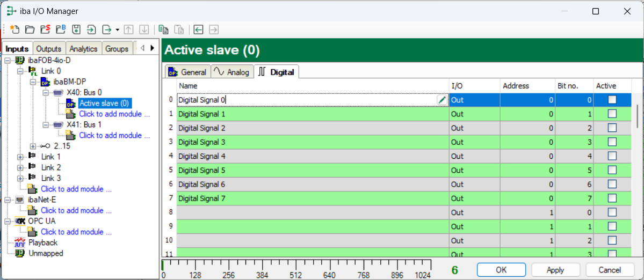644x280 pixels.
Task: Click the Cancel button
Action: click(x=610, y=270)
